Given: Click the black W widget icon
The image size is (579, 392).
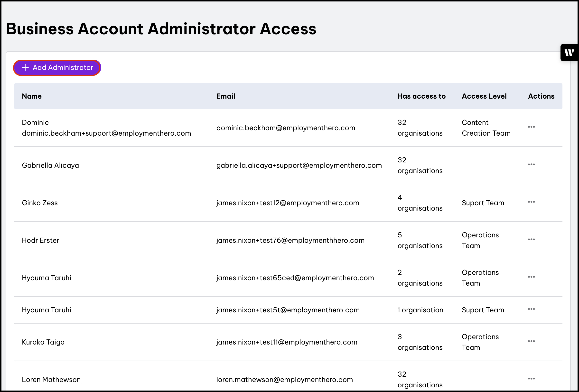Looking at the screenshot, I should click(569, 53).
